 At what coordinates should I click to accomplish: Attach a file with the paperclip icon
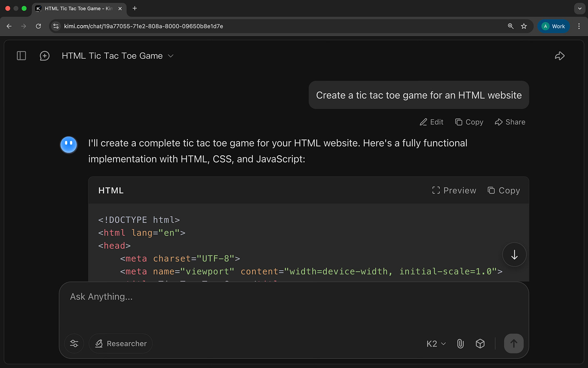[460, 344]
